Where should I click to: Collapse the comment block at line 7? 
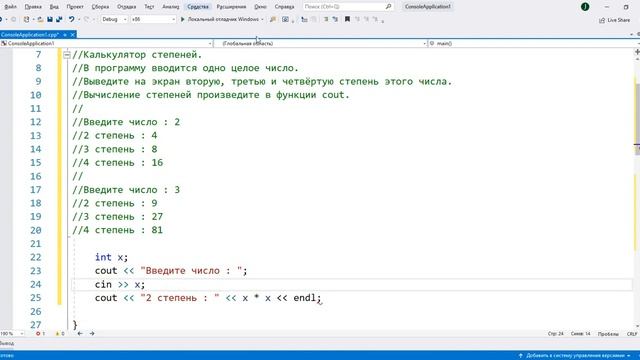pyautogui.click(x=67, y=55)
